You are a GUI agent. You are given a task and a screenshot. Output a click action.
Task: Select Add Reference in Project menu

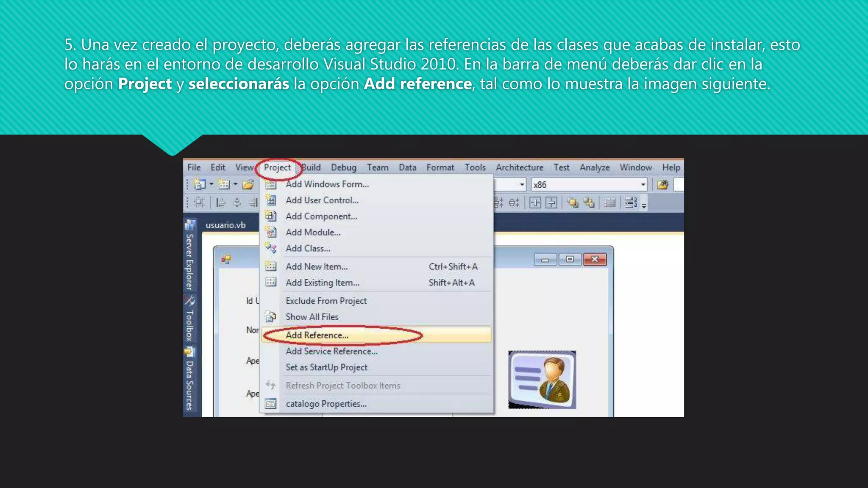pyautogui.click(x=376, y=335)
